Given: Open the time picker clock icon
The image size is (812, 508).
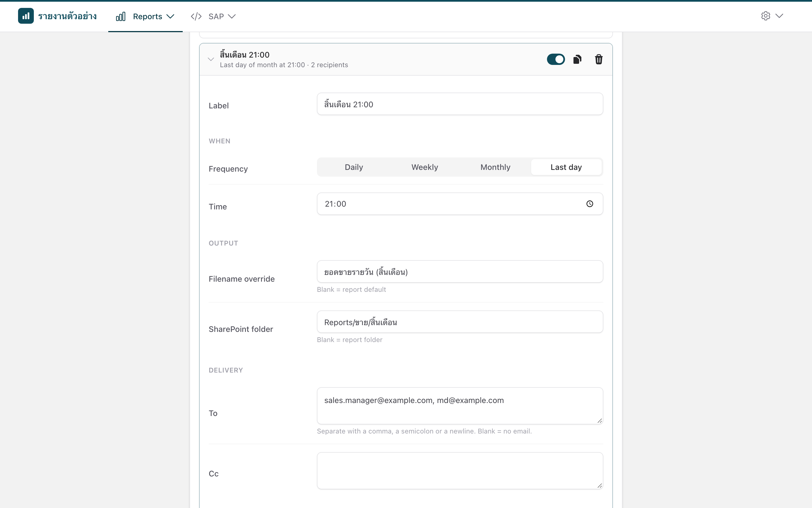Looking at the screenshot, I should (x=590, y=204).
